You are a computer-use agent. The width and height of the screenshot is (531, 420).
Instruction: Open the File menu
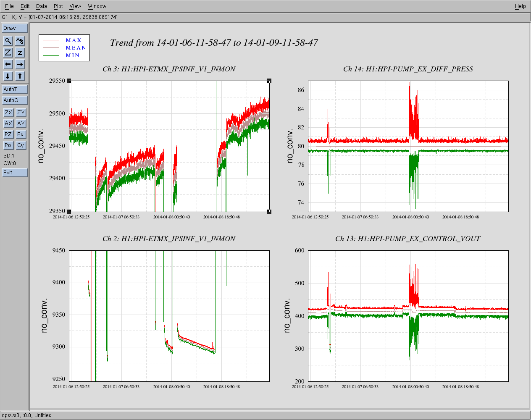click(9, 6)
